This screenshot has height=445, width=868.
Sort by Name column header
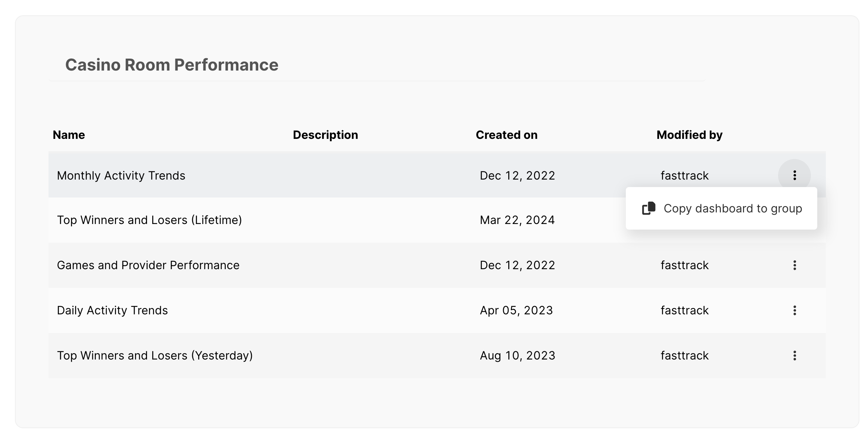[69, 135]
